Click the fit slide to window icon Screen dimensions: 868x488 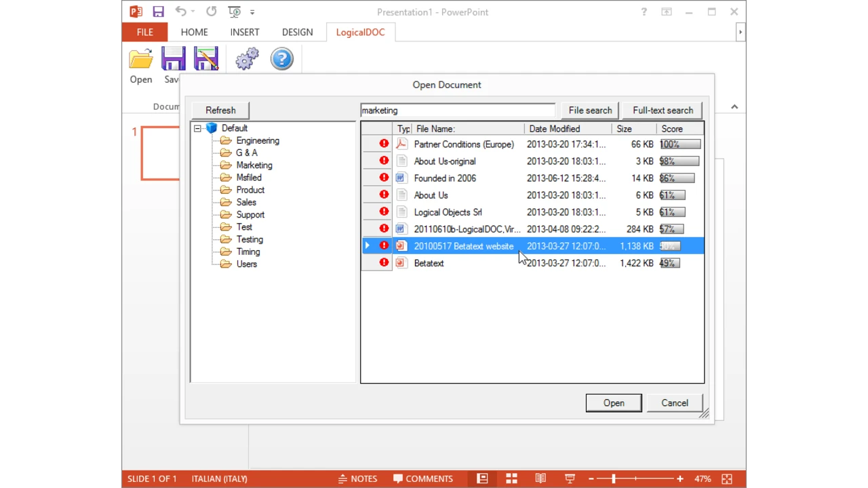[726, 479]
